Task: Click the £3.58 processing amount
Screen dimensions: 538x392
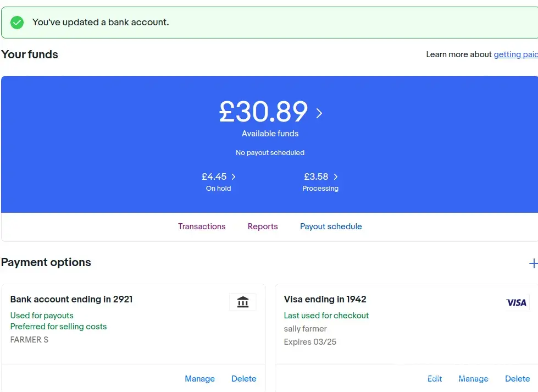Action: point(316,177)
